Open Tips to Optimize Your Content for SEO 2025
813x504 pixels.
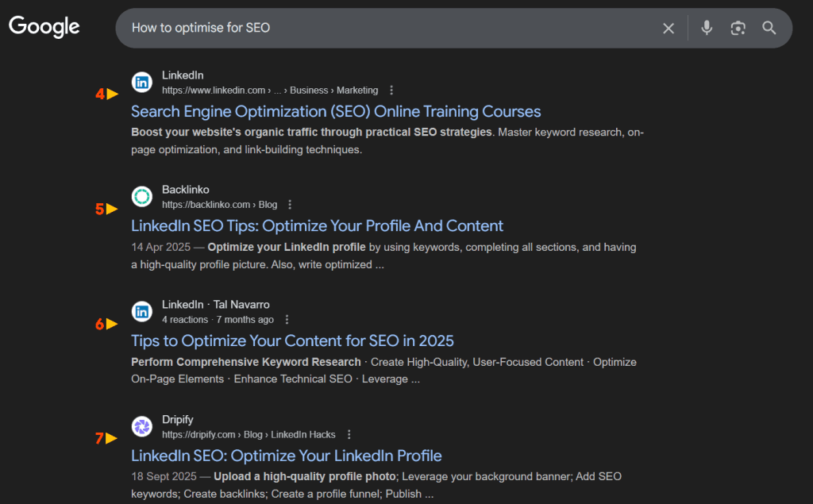click(292, 340)
